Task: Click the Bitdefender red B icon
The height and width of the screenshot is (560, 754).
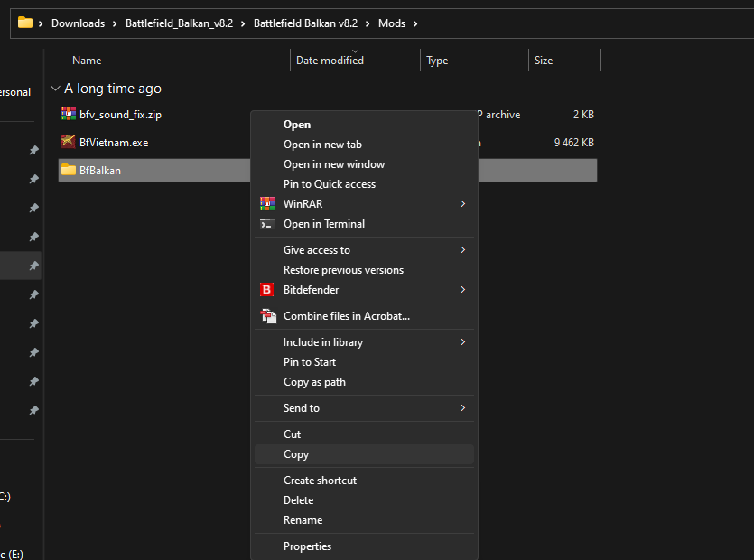Action: [x=266, y=290]
